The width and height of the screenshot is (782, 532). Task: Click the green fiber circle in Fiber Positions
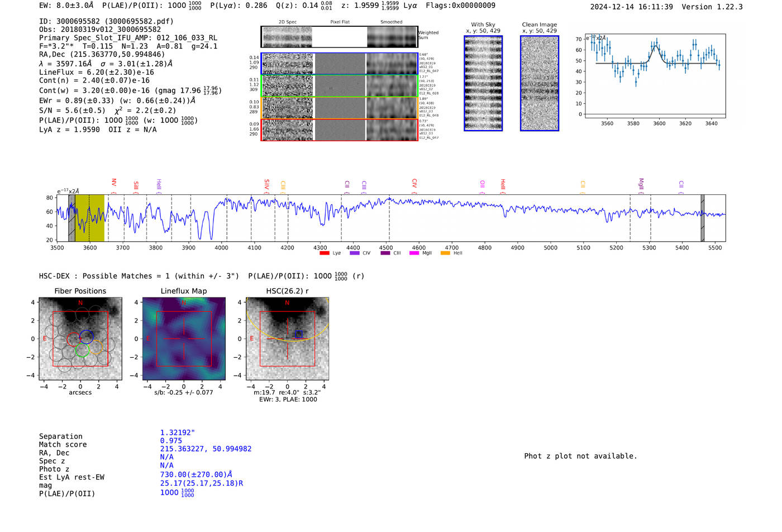(x=82, y=350)
